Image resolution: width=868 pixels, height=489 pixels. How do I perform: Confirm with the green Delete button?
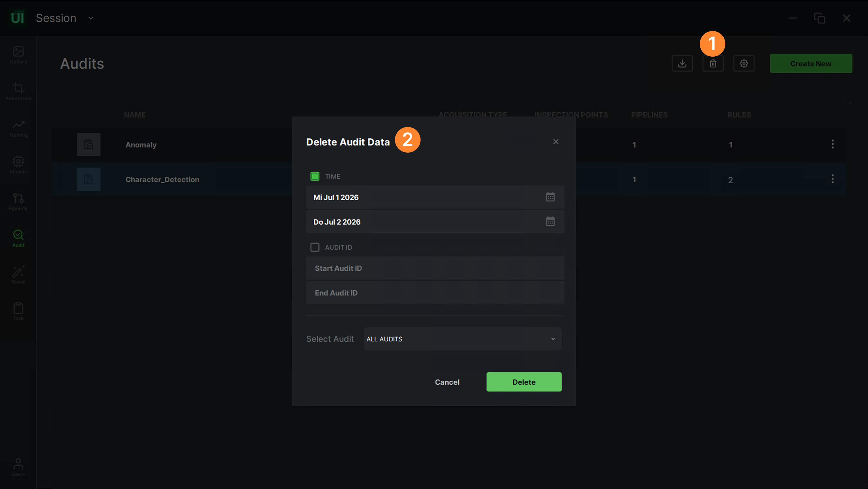point(524,382)
